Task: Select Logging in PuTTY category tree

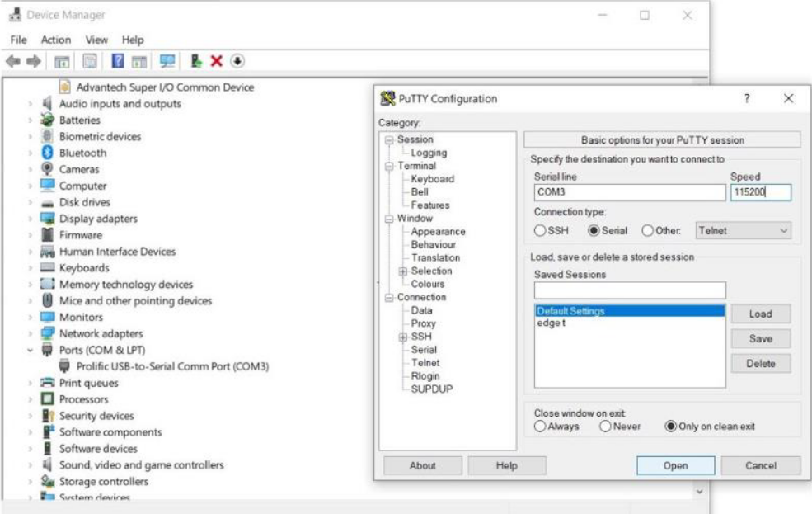Action: coord(429,153)
